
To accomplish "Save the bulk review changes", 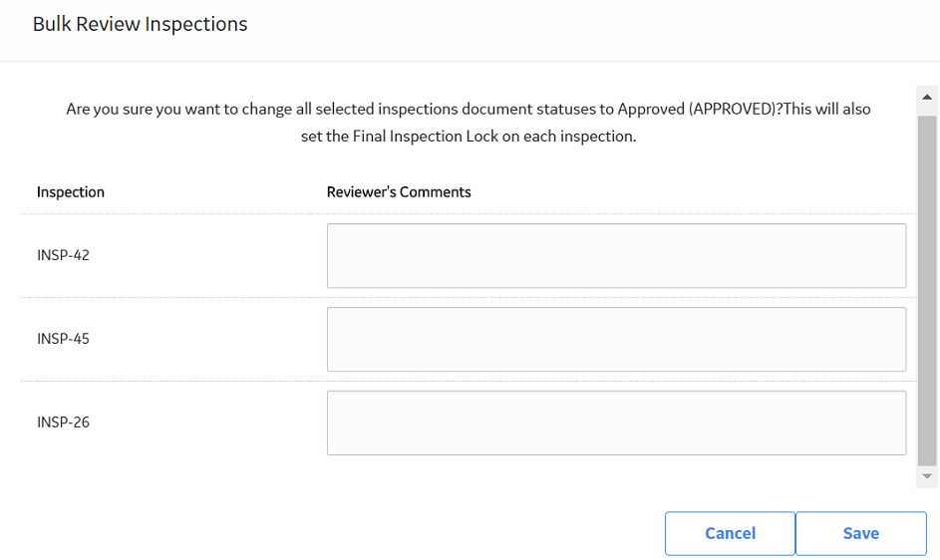I will pyautogui.click(x=861, y=533).
